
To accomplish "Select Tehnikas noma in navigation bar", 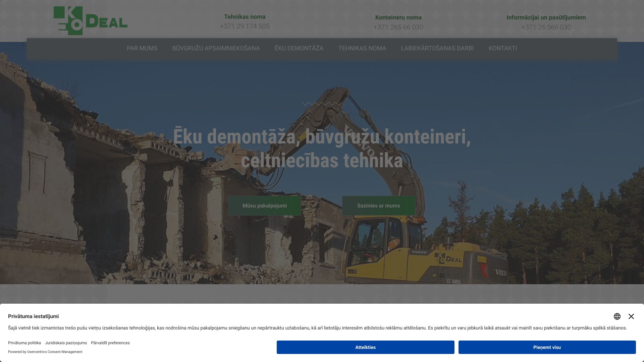I will coord(362,48).
